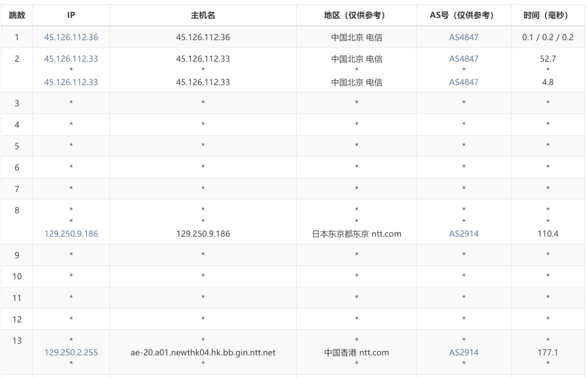Select hop number 3
Viewport: 588px width, 378px height.
point(17,103)
